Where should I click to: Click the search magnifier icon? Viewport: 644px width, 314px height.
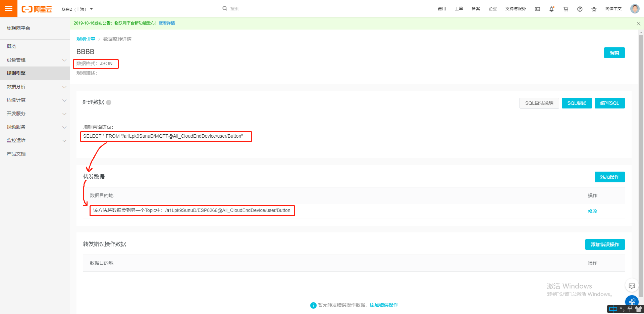(x=225, y=8)
